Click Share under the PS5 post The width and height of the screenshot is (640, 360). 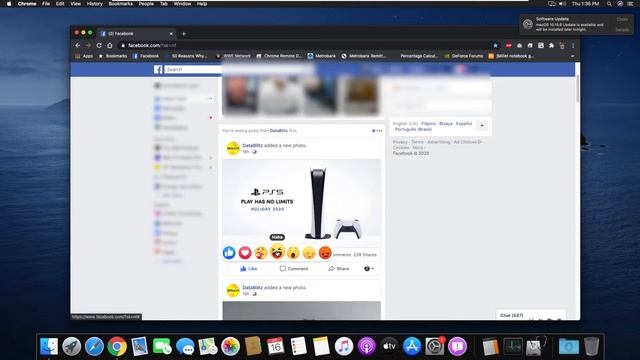[x=339, y=269]
